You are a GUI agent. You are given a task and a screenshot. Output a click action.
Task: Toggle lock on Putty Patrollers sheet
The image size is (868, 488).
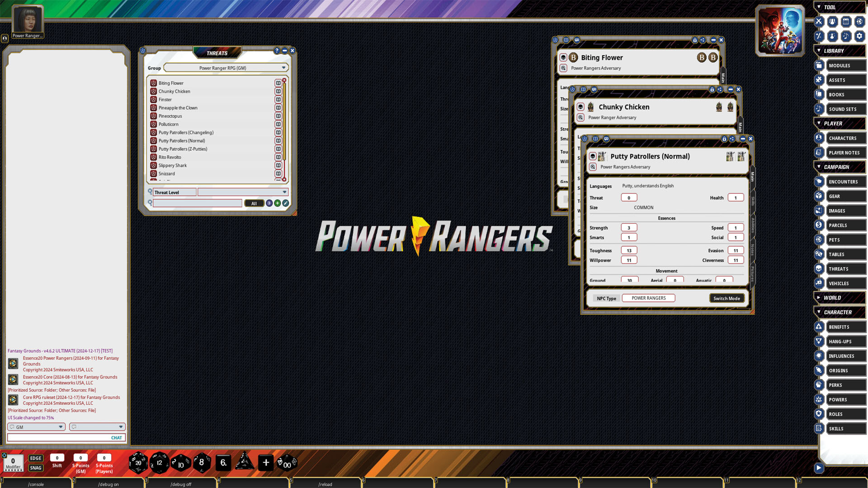(x=724, y=139)
